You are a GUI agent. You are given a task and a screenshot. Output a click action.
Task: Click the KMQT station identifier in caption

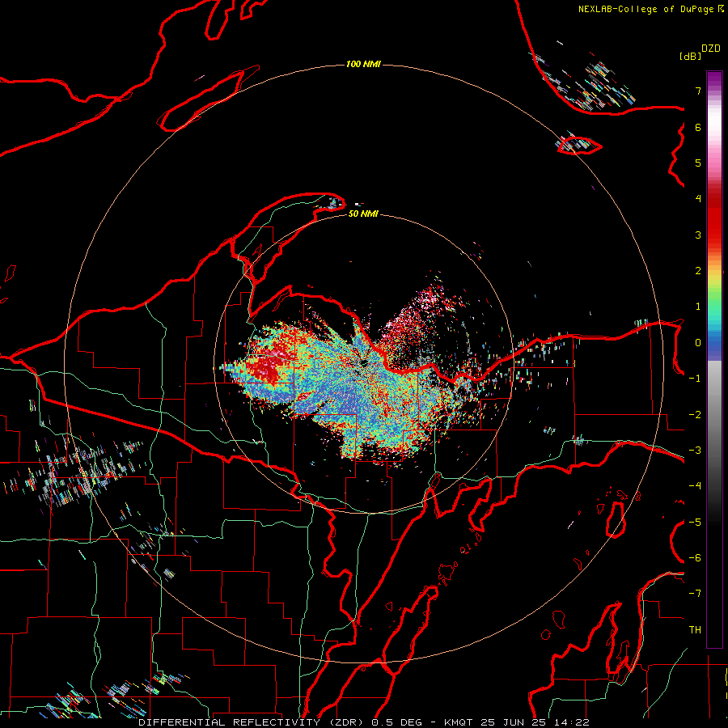click(x=458, y=722)
